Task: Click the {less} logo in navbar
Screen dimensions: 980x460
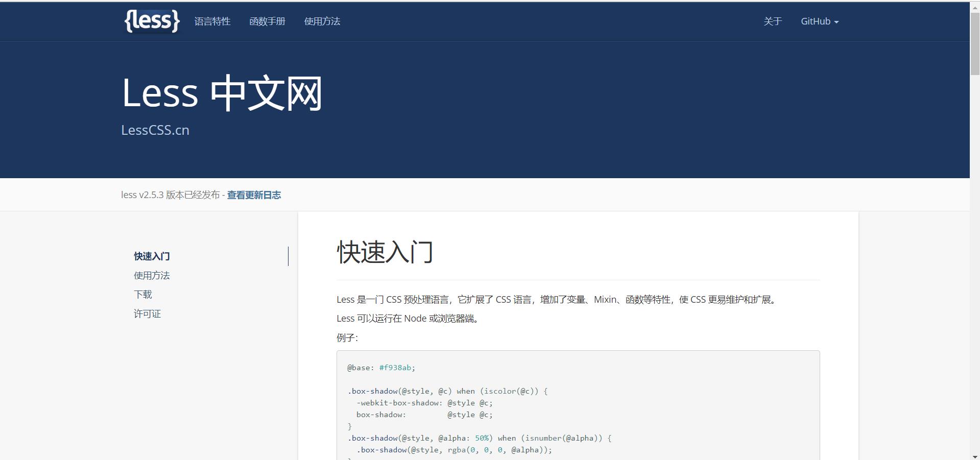Action: pyautogui.click(x=152, y=21)
